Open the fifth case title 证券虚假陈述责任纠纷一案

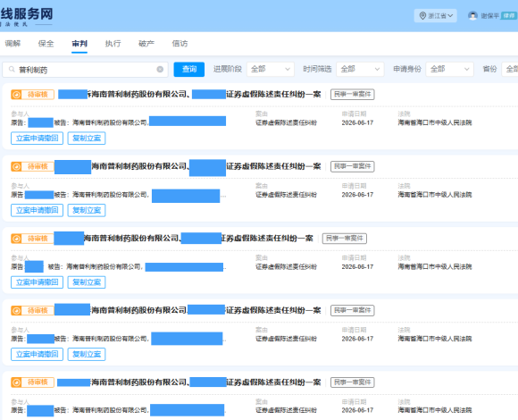pos(273,382)
